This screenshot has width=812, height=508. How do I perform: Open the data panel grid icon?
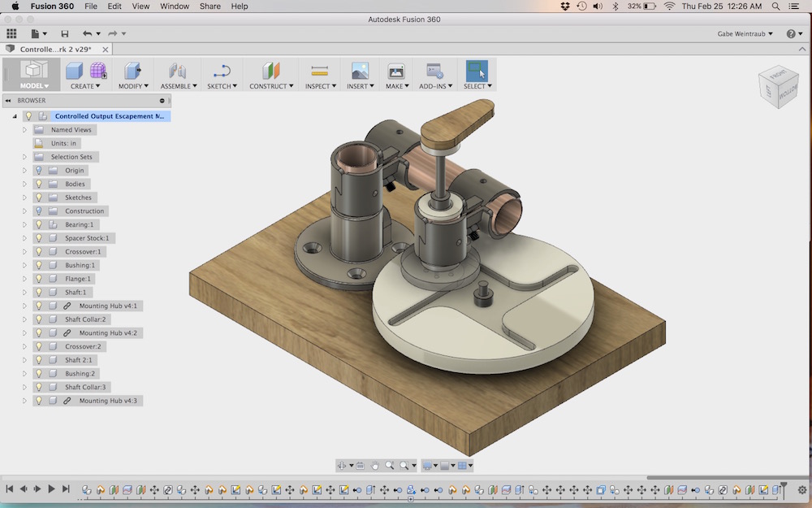tap(11, 33)
